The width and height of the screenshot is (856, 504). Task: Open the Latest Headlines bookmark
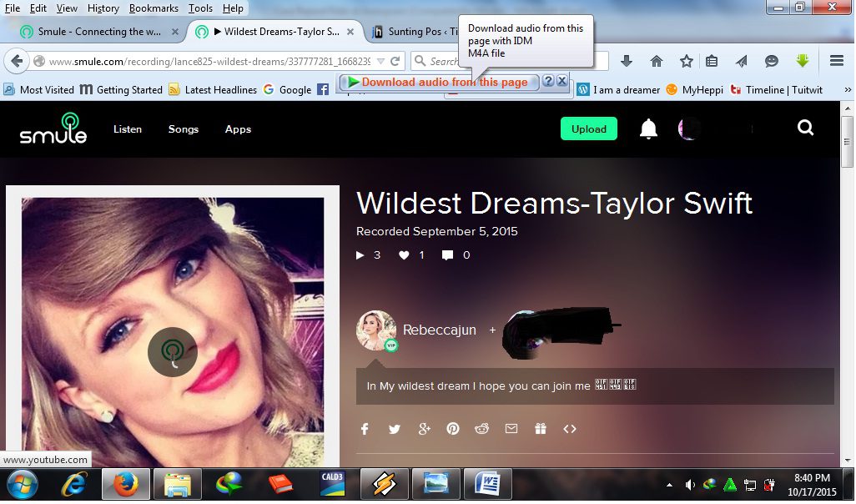(213, 89)
